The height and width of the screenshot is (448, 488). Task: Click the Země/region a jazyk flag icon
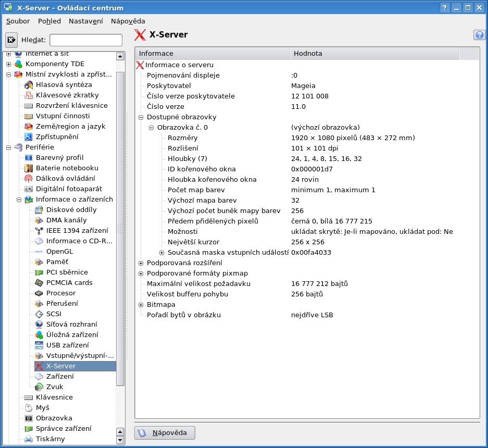point(29,127)
